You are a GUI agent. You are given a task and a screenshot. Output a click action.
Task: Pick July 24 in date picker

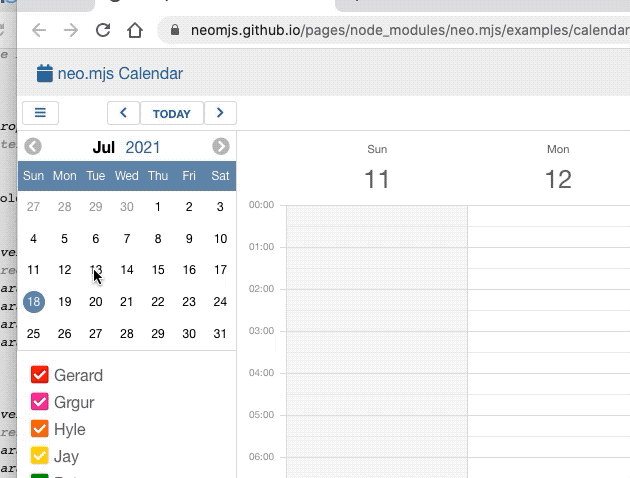point(220,302)
